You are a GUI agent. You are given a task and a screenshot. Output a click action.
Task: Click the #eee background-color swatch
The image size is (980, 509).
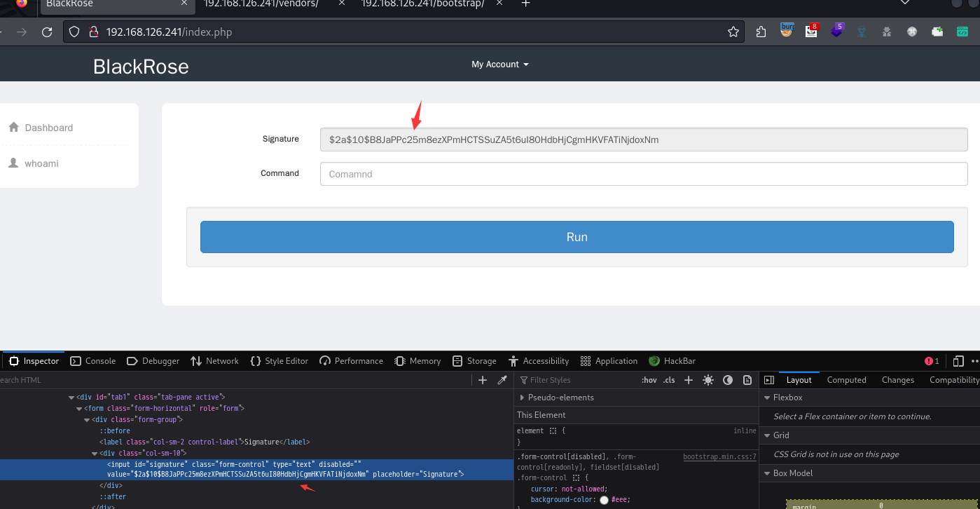tap(605, 500)
